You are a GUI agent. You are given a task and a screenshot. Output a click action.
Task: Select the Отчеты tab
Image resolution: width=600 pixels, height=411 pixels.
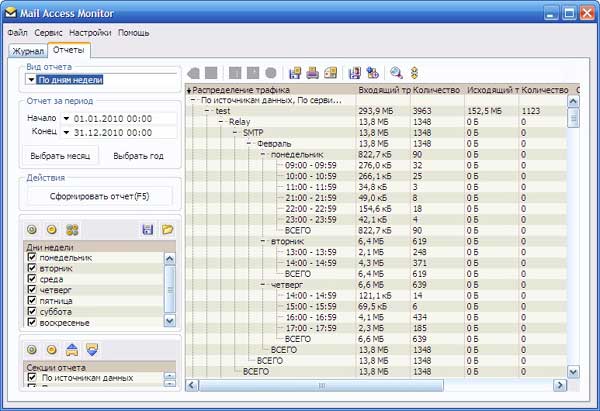click(69, 50)
